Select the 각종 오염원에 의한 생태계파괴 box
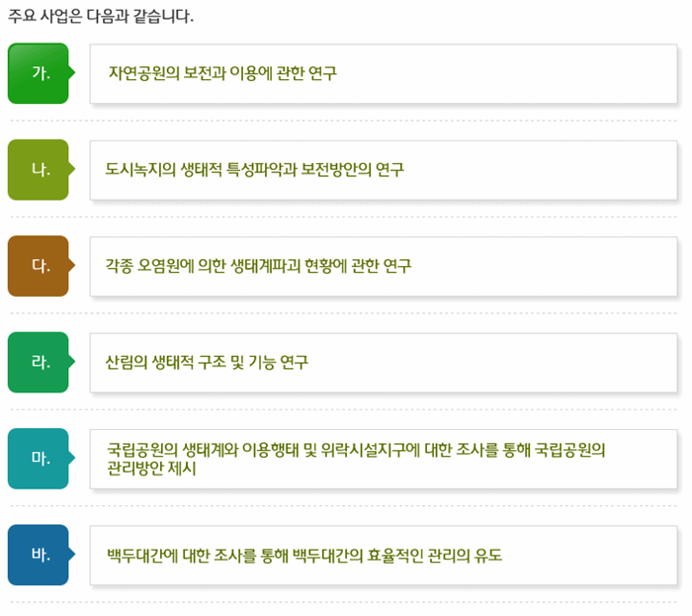 click(384, 267)
